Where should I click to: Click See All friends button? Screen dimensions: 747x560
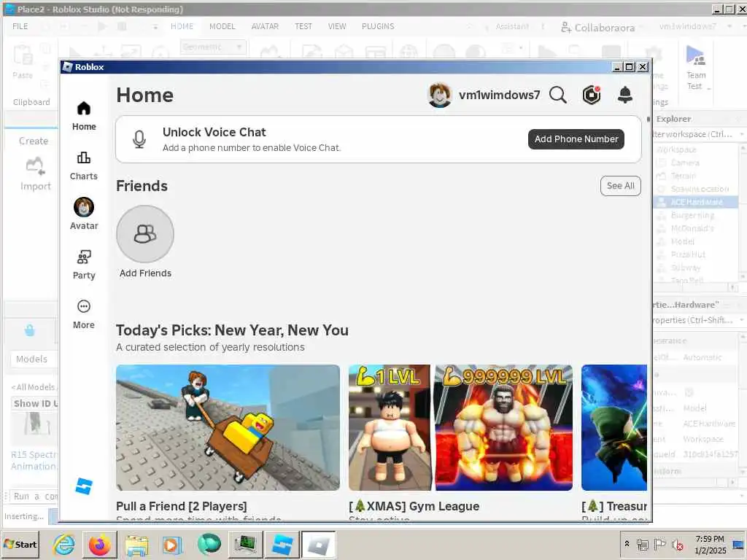pyautogui.click(x=620, y=186)
